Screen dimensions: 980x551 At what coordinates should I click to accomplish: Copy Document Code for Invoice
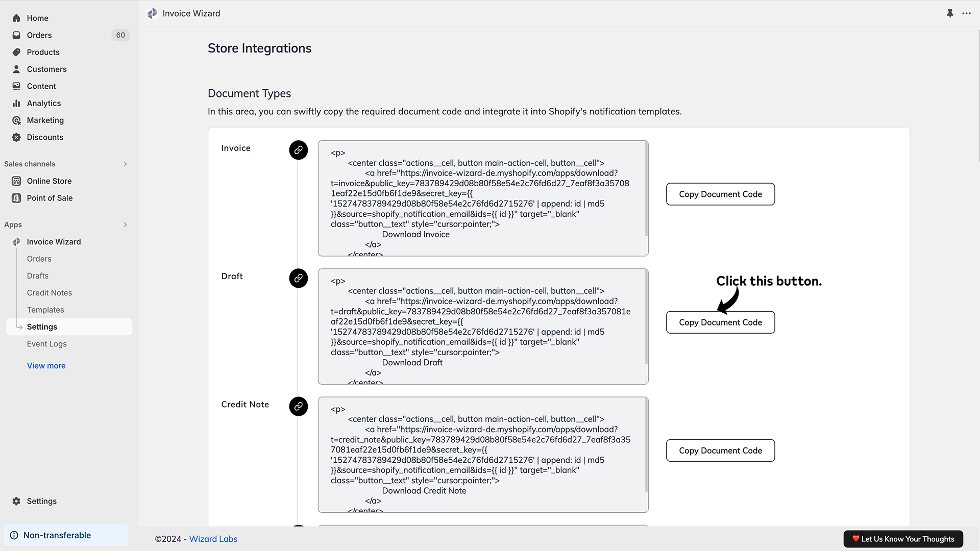(x=720, y=194)
